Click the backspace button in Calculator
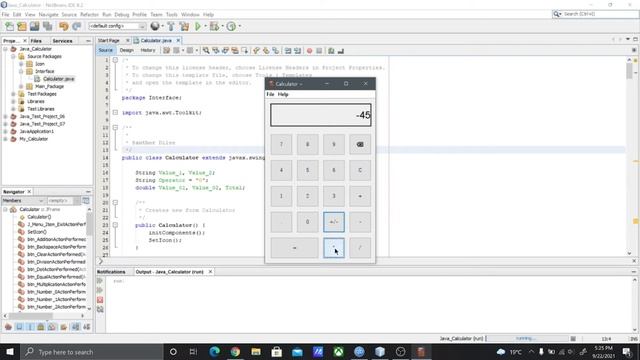 [x=360, y=144]
